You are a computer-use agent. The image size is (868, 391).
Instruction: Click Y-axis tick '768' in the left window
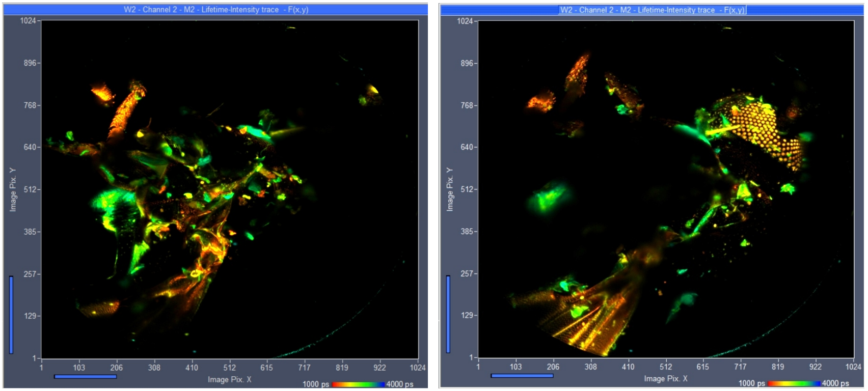pyautogui.click(x=30, y=105)
